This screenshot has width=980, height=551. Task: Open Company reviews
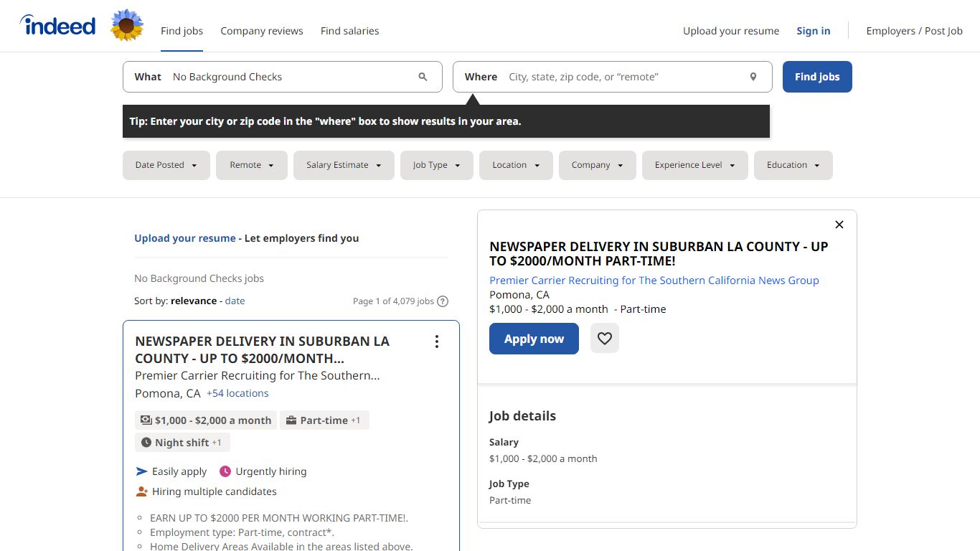click(x=262, y=31)
